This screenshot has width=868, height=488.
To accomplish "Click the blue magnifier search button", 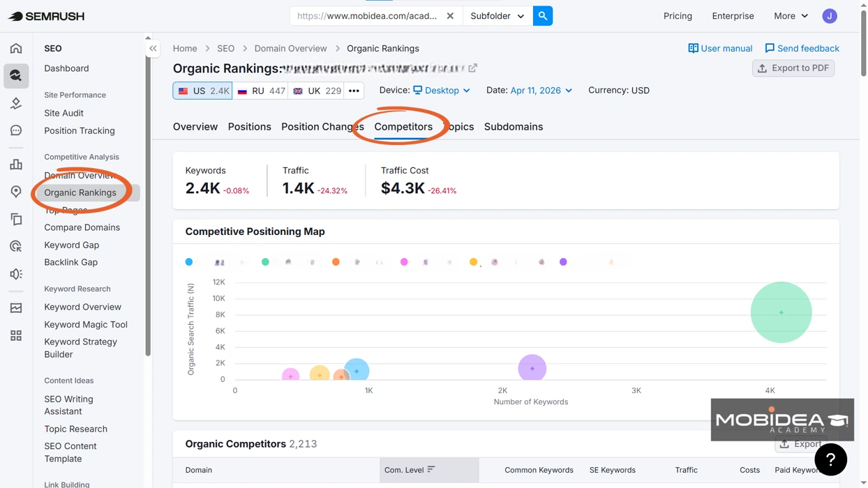I will tap(543, 15).
